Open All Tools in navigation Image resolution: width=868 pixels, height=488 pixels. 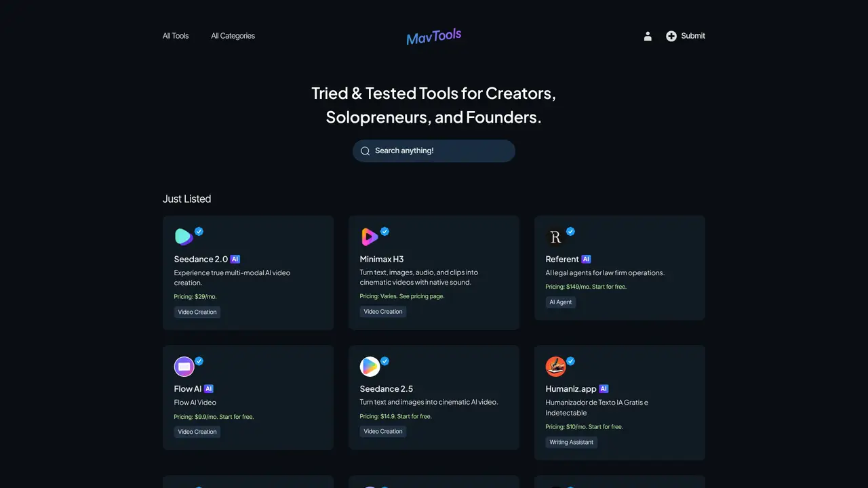click(176, 36)
